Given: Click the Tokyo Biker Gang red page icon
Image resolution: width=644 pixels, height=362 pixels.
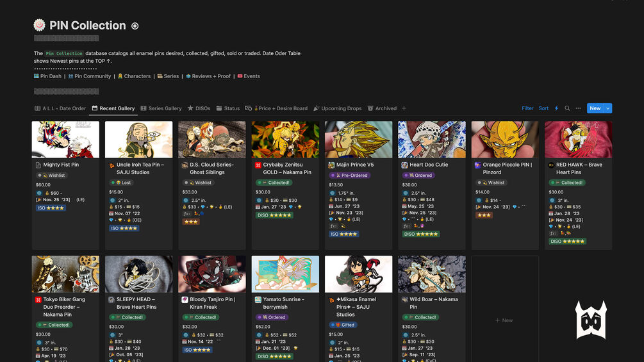Looking at the screenshot, I should (x=38, y=300).
